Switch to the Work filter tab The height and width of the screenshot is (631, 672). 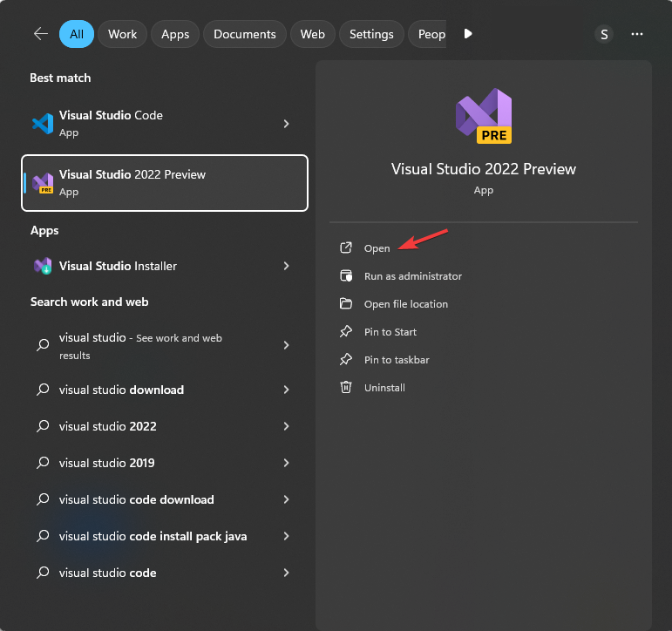(122, 34)
